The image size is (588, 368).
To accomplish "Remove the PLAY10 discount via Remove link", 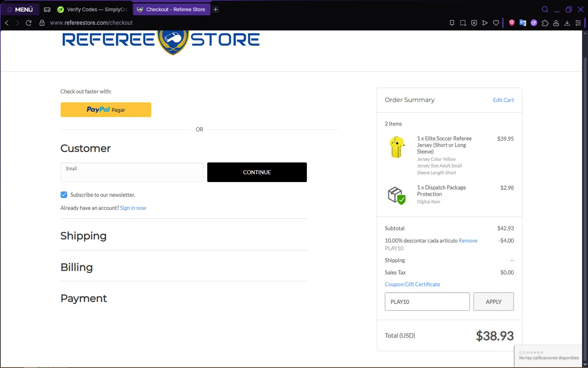I will pos(468,240).
